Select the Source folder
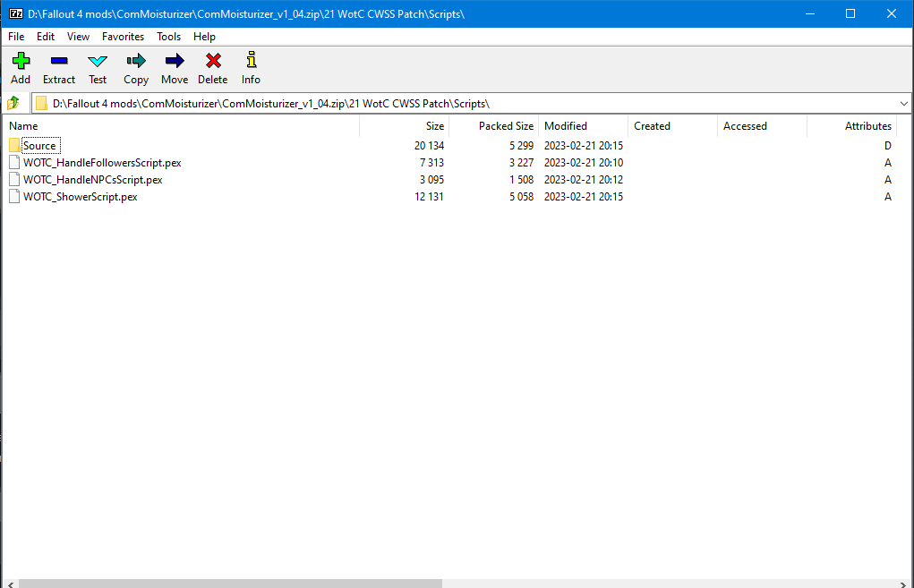Image resolution: width=914 pixels, height=588 pixels. coord(39,146)
